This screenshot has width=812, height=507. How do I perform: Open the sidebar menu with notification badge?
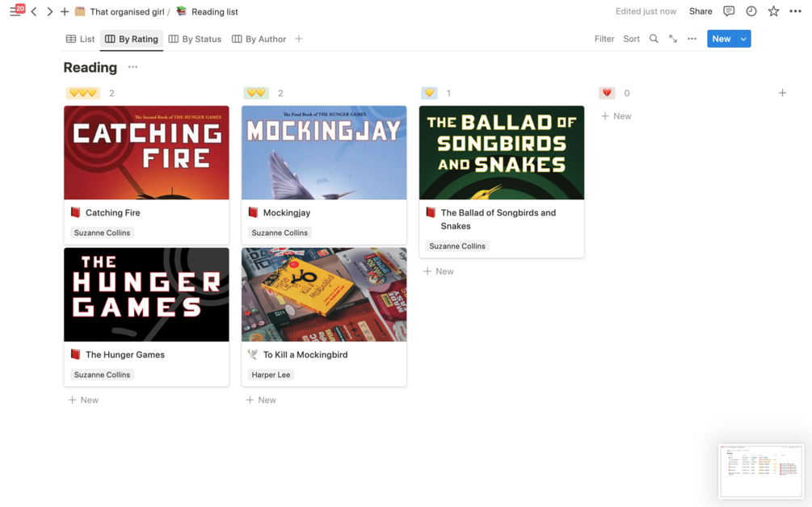coord(17,10)
